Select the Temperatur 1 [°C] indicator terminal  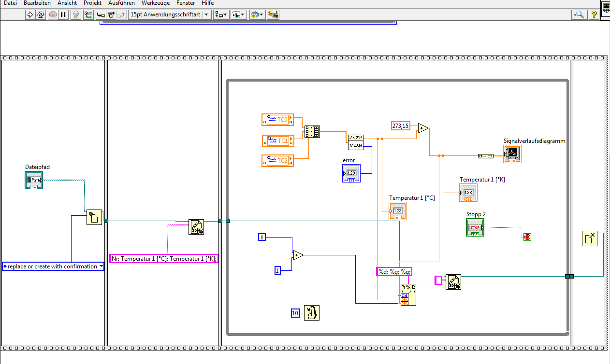pyautogui.click(x=398, y=211)
